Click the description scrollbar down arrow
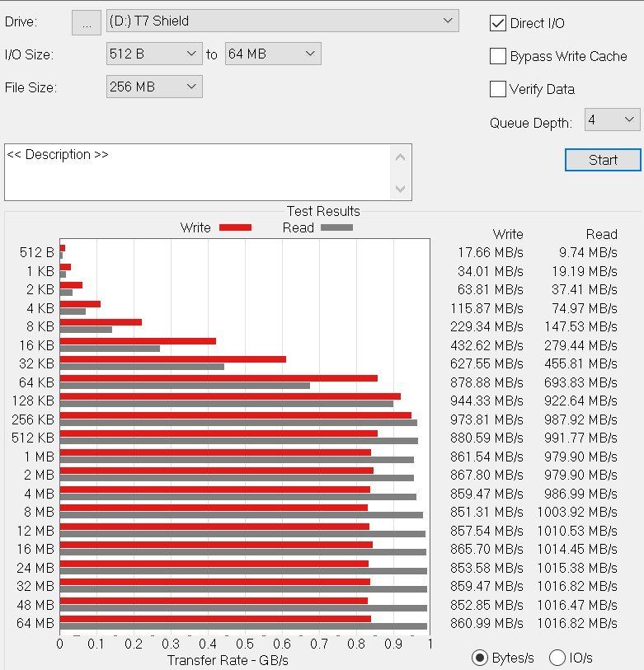The image size is (644, 670). [401, 189]
